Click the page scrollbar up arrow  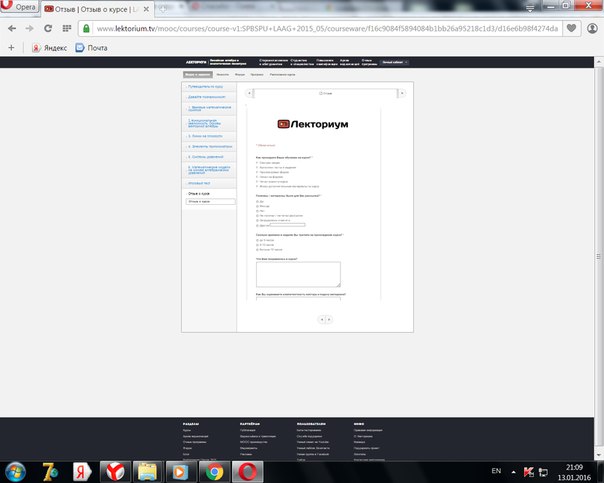(x=599, y=62)
